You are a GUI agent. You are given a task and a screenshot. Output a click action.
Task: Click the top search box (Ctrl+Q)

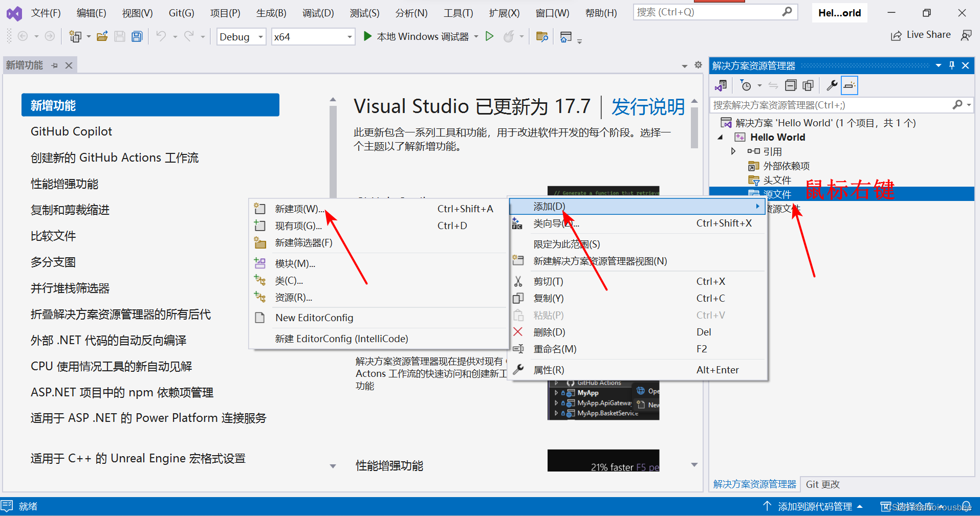pyautogui.click(x=715, y=12)
